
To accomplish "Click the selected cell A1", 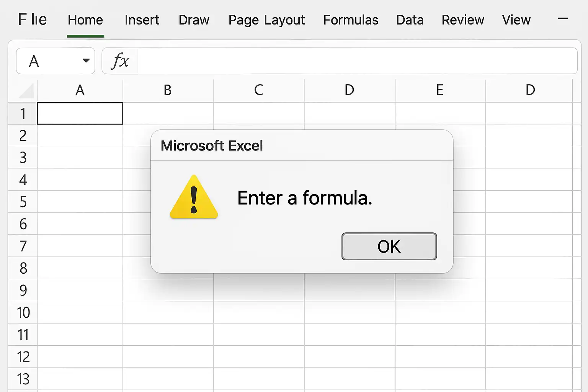I will [x=80, y=113].
